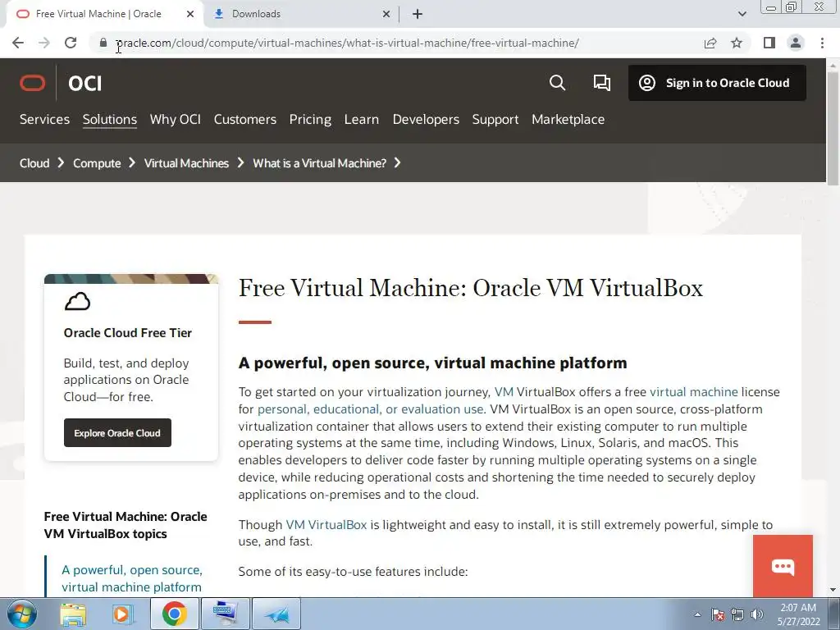Open the Marketplace menu
This screenshot has height=630, width=840.
pyautogui.click(x=568, y=119)
